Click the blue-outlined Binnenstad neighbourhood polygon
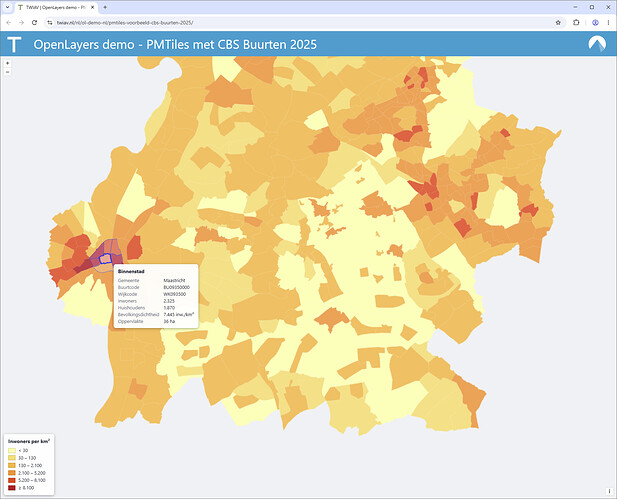Viewport: 617px width, 499px height. tap(107, 257)
